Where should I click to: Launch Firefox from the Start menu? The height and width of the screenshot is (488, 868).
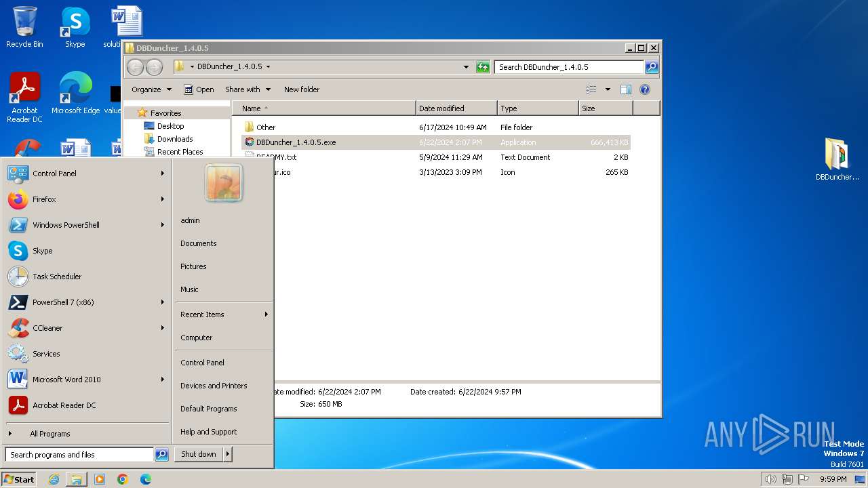[87, 199]
